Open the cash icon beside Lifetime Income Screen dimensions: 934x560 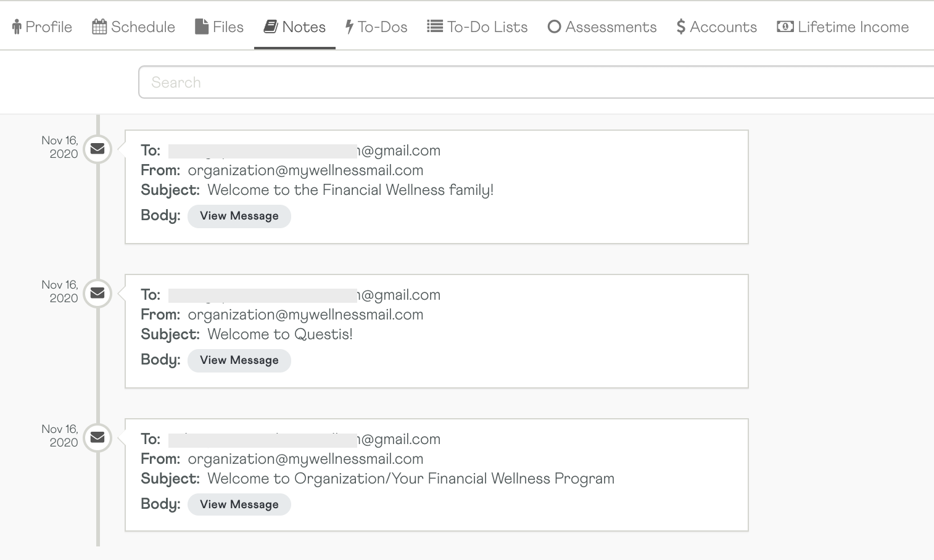[x=784, y=26]
